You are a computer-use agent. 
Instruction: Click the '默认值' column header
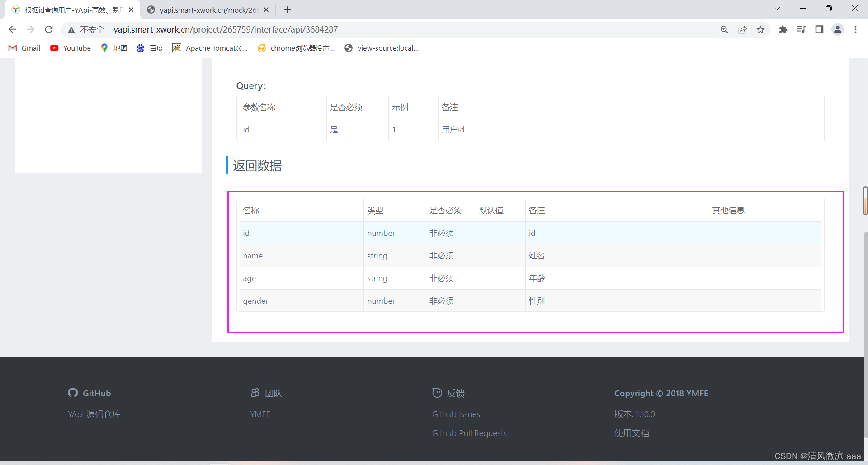tap(500, 211)
